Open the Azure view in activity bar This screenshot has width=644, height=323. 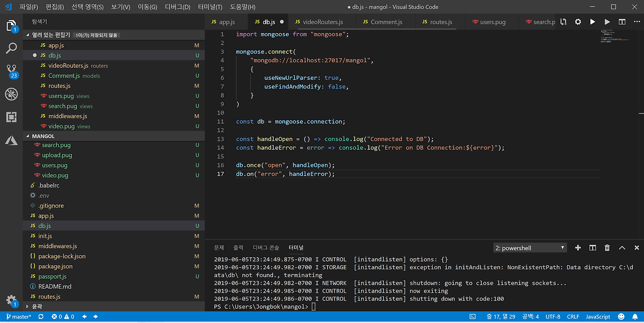coord(11,140)
